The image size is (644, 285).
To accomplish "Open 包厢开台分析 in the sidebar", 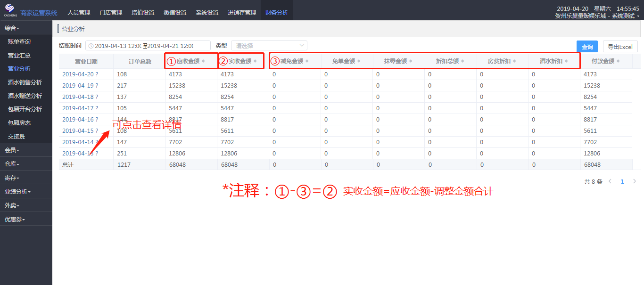I will click(x=26, y=109).
